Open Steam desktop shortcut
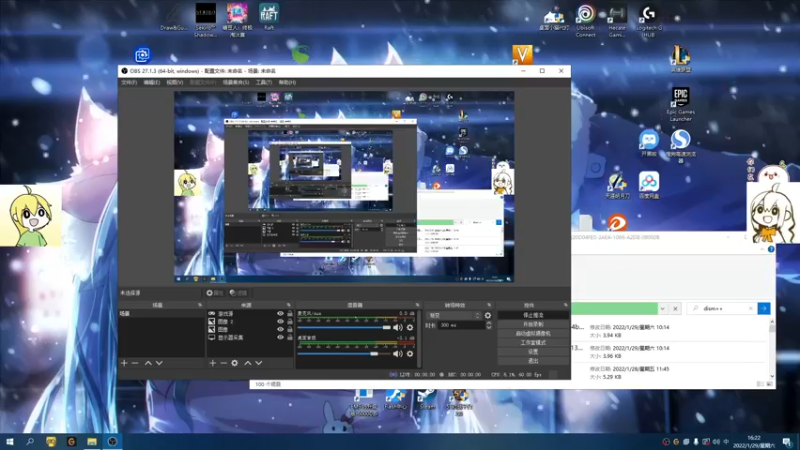Image resolution: width=800 pixels, height=450 pixels. pos(427,400)
